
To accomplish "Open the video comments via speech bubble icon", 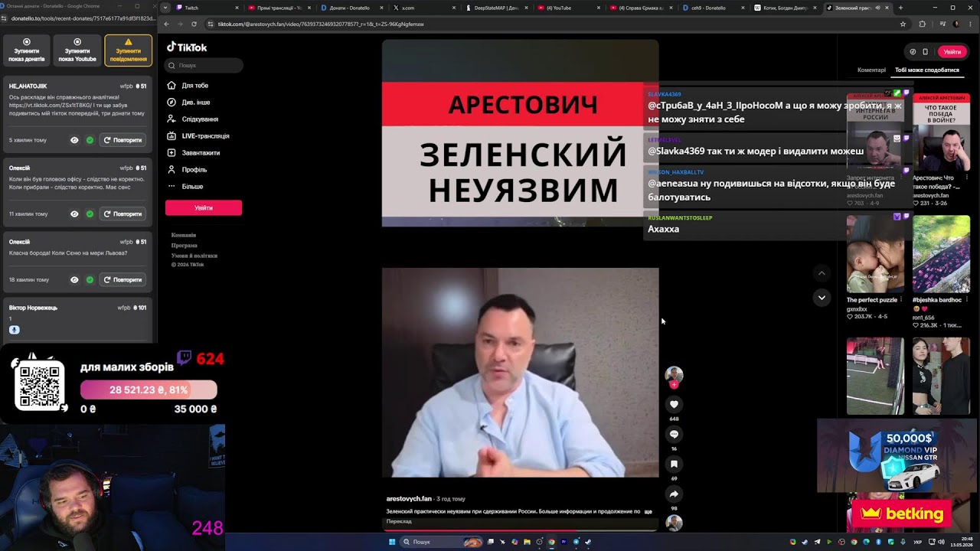I will pos(674,434).
